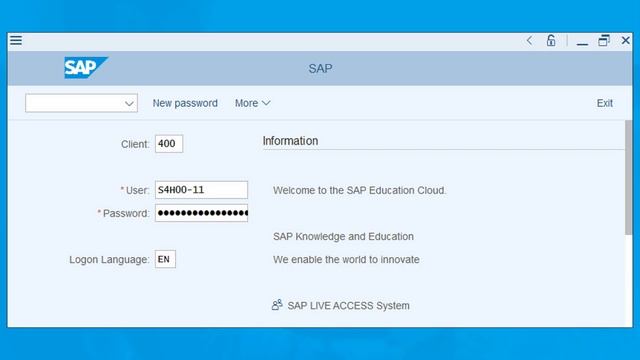The image size is (640, 360).
Task: Close the SAP window
Action: click(x=625, y=40)
